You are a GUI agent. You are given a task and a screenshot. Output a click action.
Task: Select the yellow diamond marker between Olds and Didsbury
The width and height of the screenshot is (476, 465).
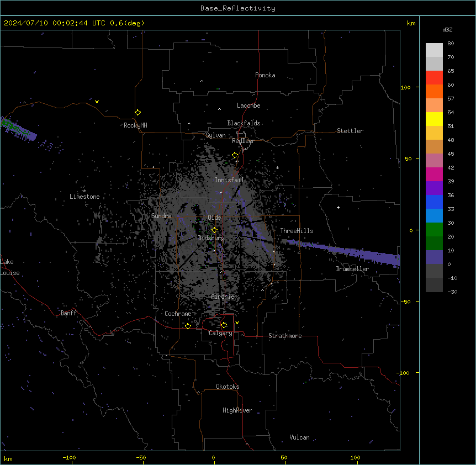(x=215, y=230)
